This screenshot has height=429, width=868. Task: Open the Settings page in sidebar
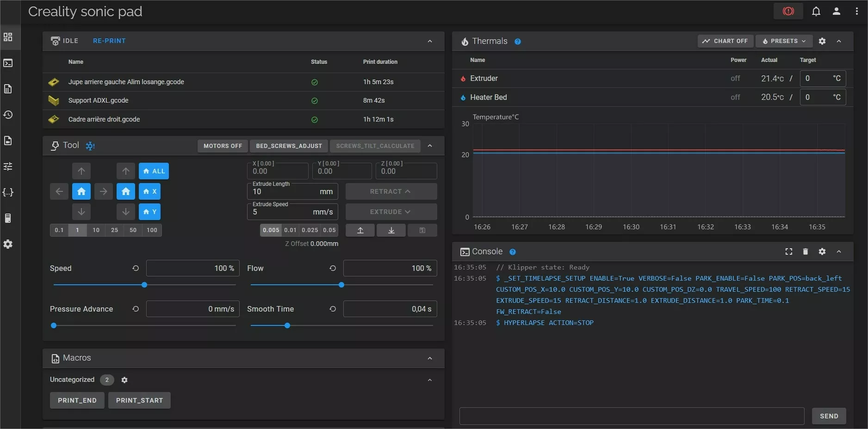8,244
